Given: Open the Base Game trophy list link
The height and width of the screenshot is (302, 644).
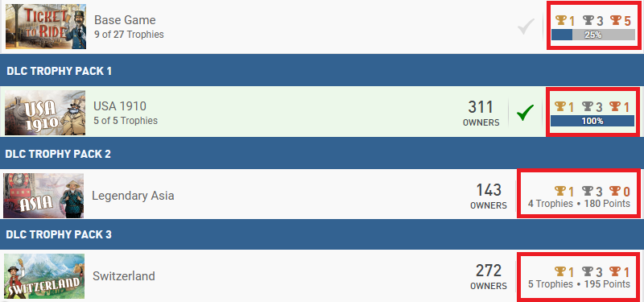Looking at the screenshot, I should [x=125, y=19].
